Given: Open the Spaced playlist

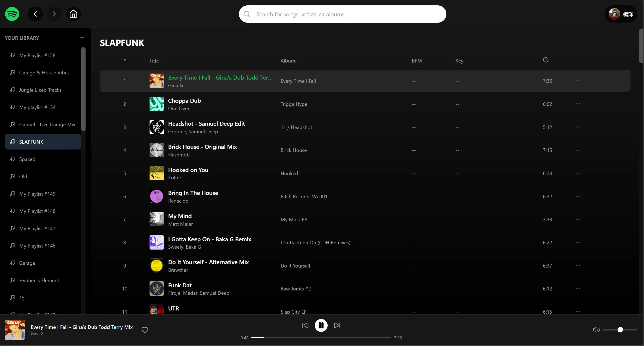Looking at the screenshot, I should [43, 159].
